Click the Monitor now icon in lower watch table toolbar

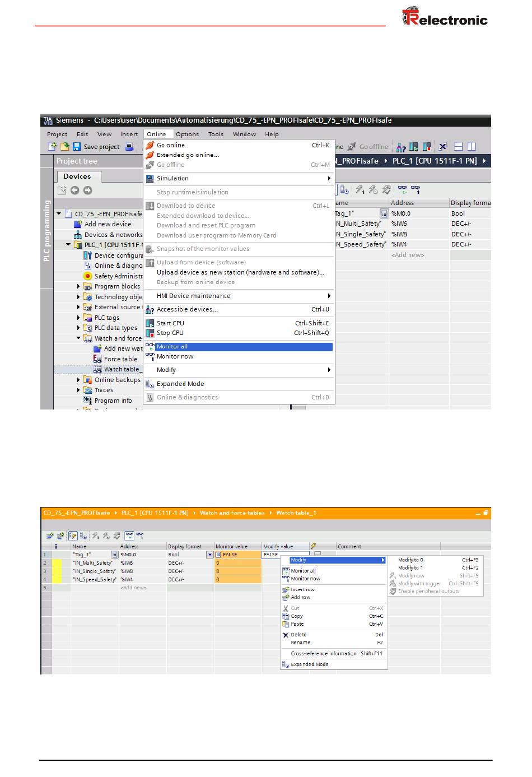(x=139, y=536)
